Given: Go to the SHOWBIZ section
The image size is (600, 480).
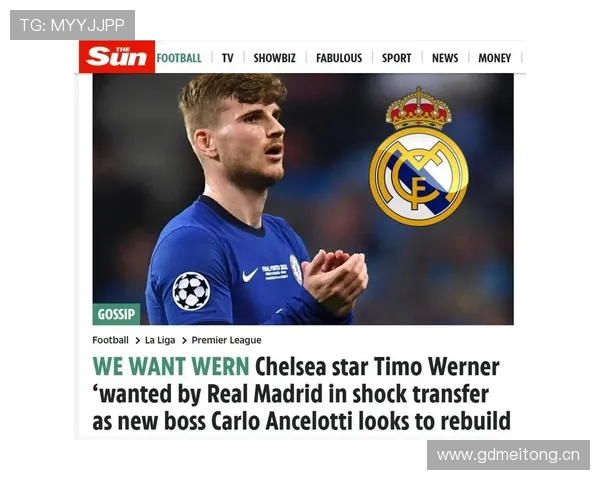Looking at the screenshot, I should (274, 58).
